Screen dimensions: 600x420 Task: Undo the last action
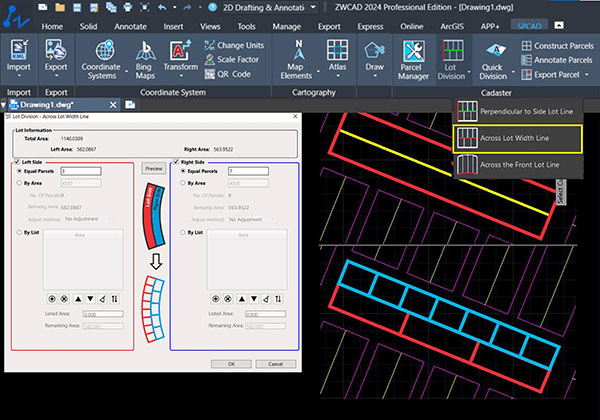click(162, 7)
